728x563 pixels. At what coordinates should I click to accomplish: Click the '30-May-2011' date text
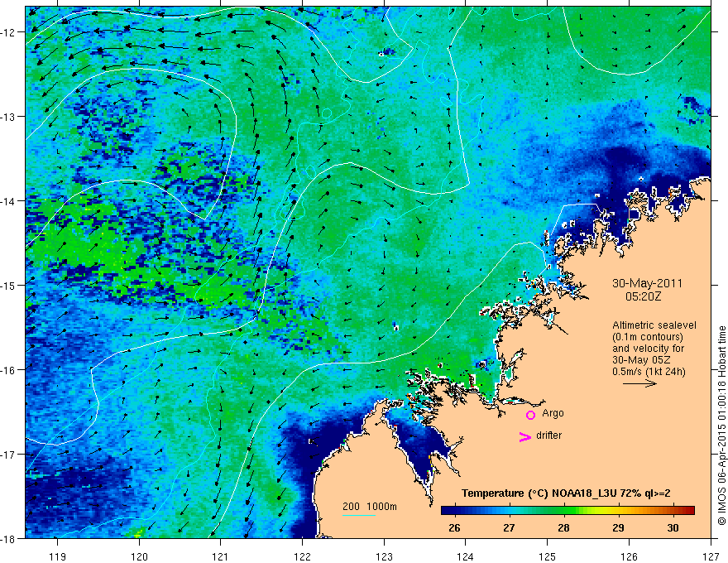(647, 283)
